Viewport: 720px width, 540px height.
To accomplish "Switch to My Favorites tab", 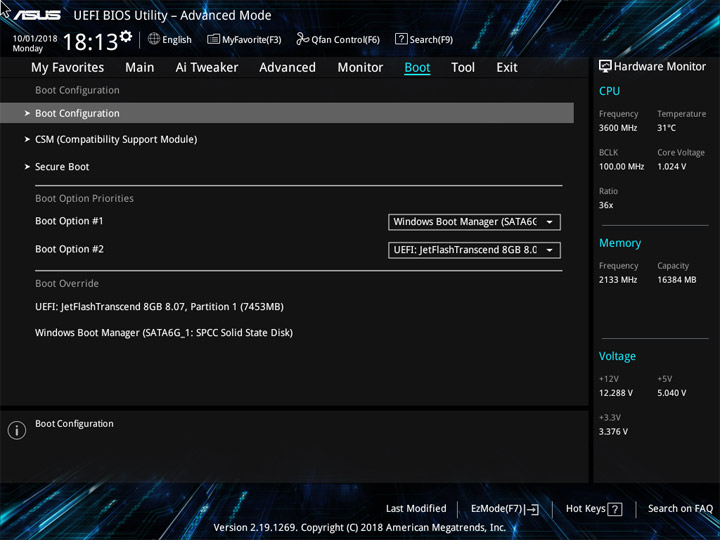I will pos(68,68).
